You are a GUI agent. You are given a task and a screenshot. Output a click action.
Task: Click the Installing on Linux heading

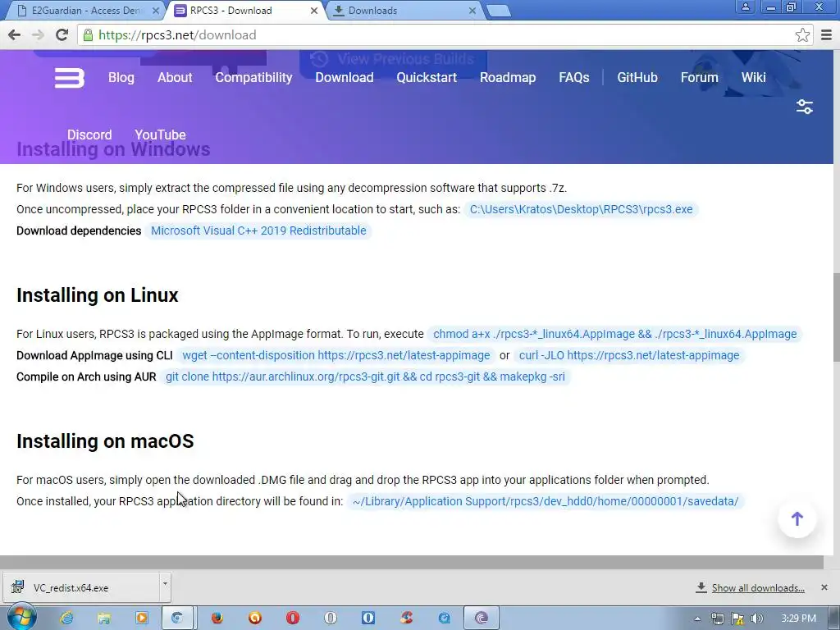tap(98, 295)
